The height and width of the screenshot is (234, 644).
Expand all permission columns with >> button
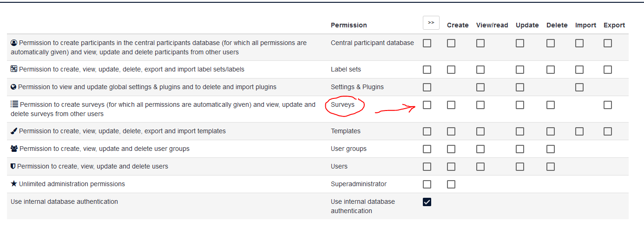coord(431,23)
